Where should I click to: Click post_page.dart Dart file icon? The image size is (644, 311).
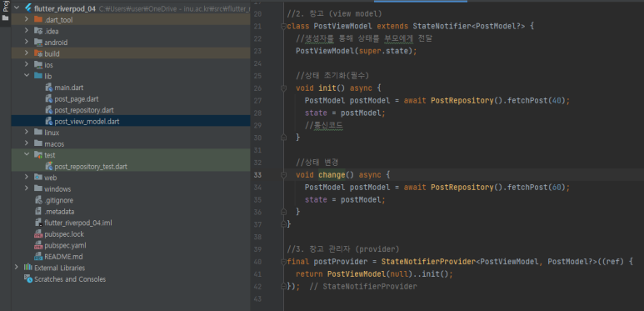click(x=48, y=98)
